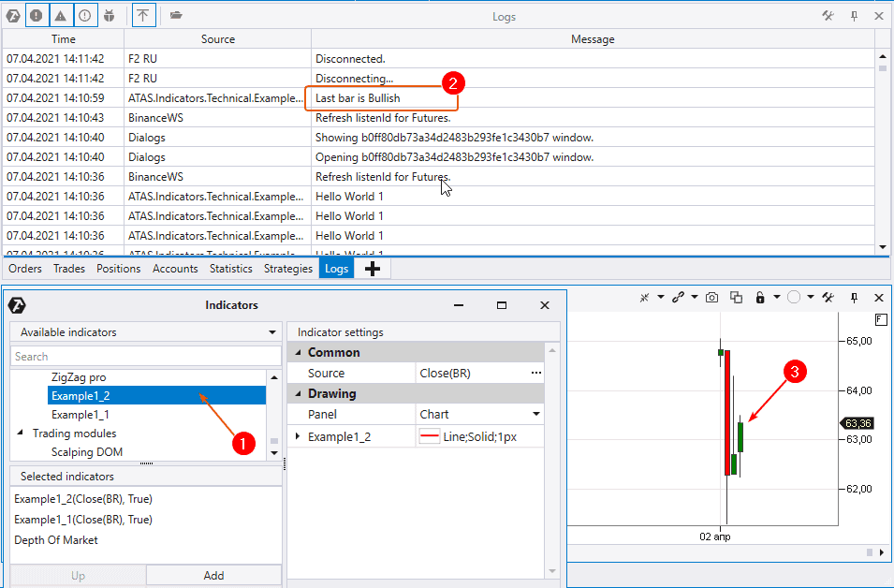Screen dimensions: 894x588
Task: Open the Available indicators dropdown
Action: [146, 331]
